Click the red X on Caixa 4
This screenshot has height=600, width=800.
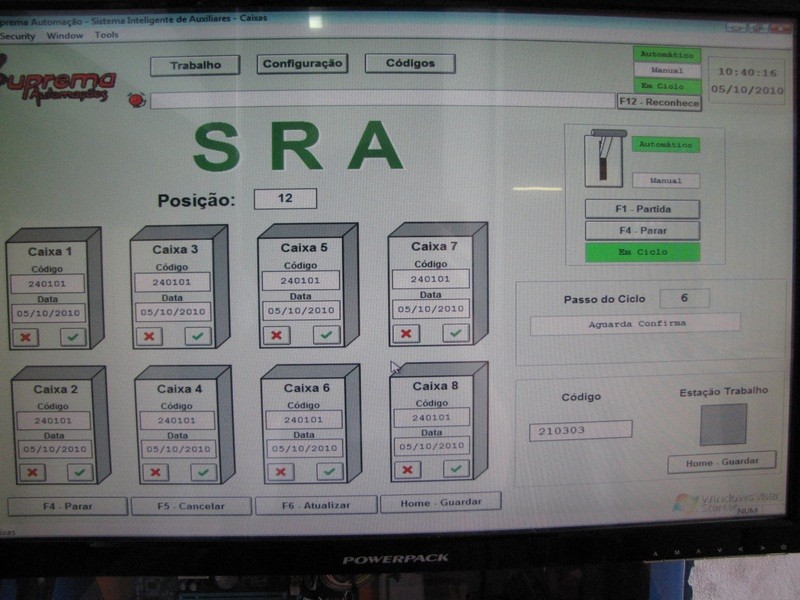[x=155, y=472]
